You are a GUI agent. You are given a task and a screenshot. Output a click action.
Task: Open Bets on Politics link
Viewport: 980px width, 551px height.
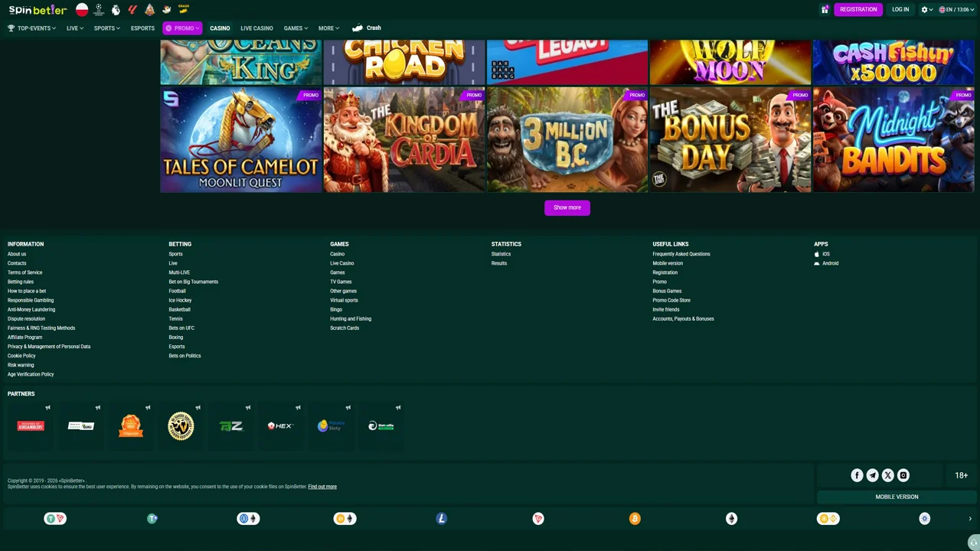coord(185,356)
